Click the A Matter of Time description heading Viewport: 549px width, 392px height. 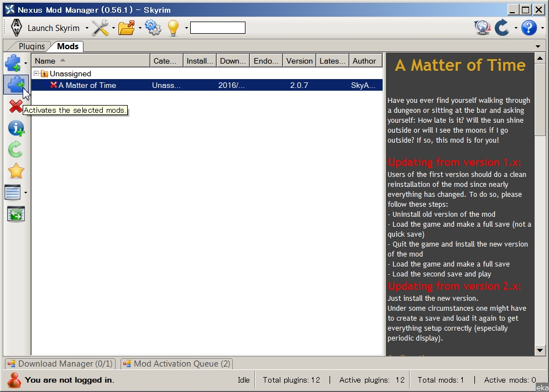[x=460, y=65]
